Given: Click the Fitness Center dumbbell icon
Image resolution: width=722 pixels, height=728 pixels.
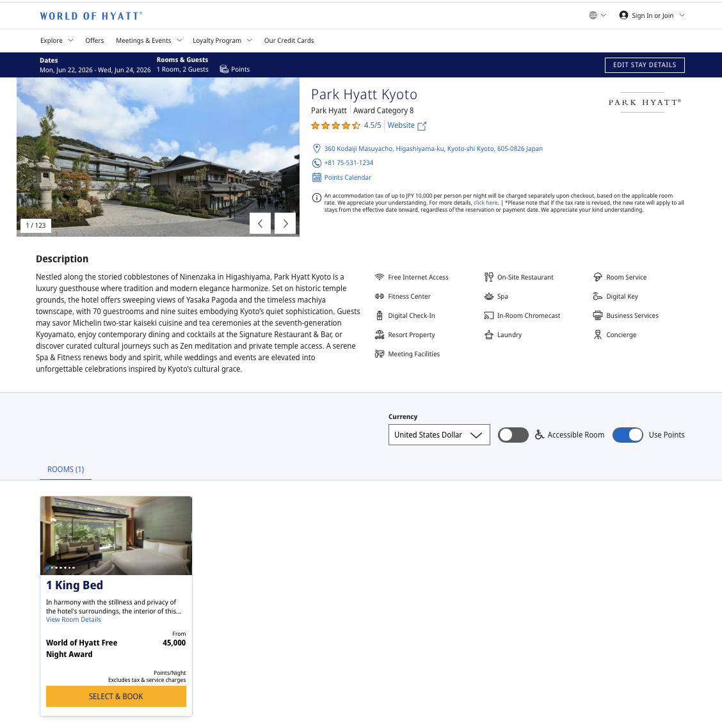Looking at the screenshot, I should tap(380, 296).
